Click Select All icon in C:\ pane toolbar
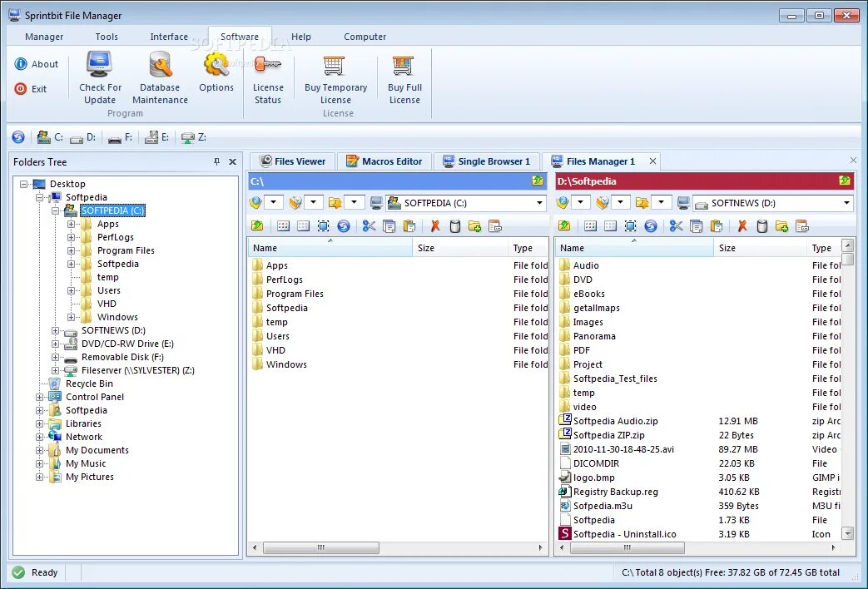This screenshot has height=589, width=868. (323, 225)
